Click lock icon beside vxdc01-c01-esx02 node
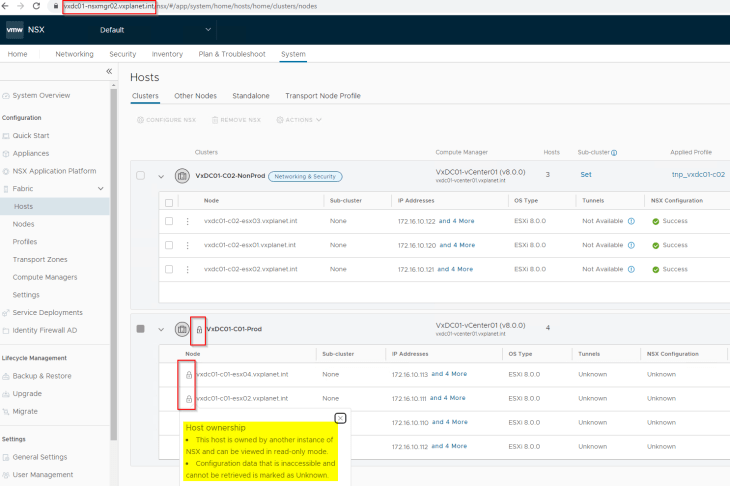Screen dimensions: 730x486 189,398
